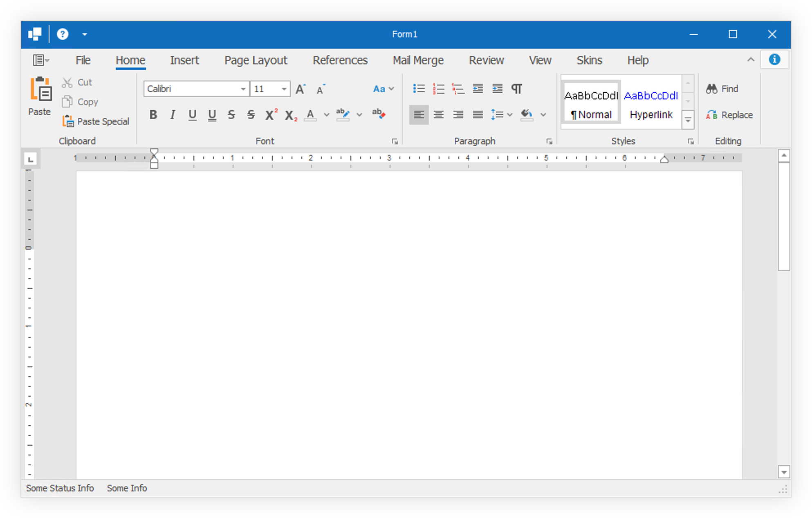Open the help question mark icon
Image resolution: width=812 pixels, height=518 pixels.
tap(63, 34)
